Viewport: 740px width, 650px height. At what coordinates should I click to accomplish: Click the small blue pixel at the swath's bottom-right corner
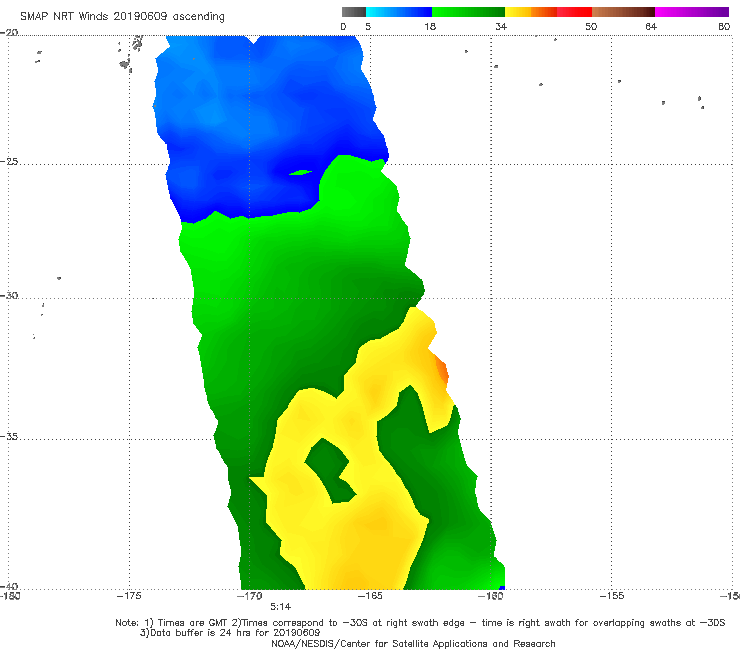pos(502,588)
